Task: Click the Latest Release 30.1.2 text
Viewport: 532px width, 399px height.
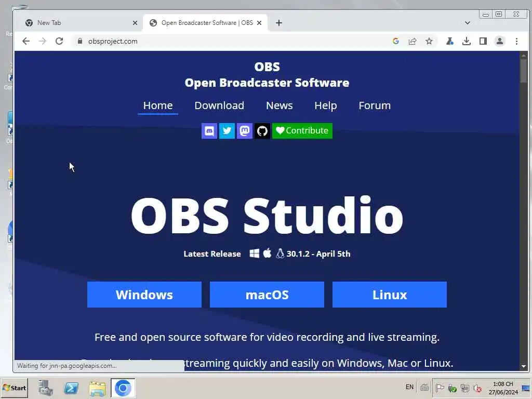Action: point(267,254)
